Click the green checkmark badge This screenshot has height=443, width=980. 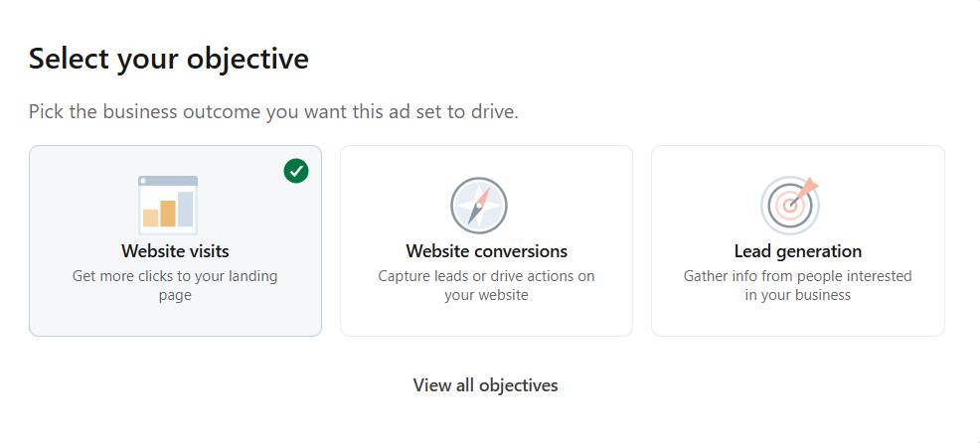click(296, 171)
